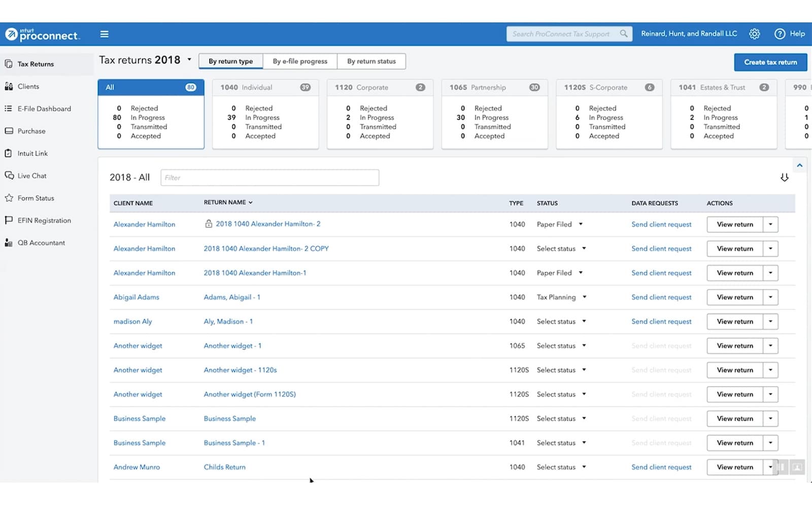Screen dimensions: 812x505
Task: Open client Abigail Adams link
Action: click(137, 297)
